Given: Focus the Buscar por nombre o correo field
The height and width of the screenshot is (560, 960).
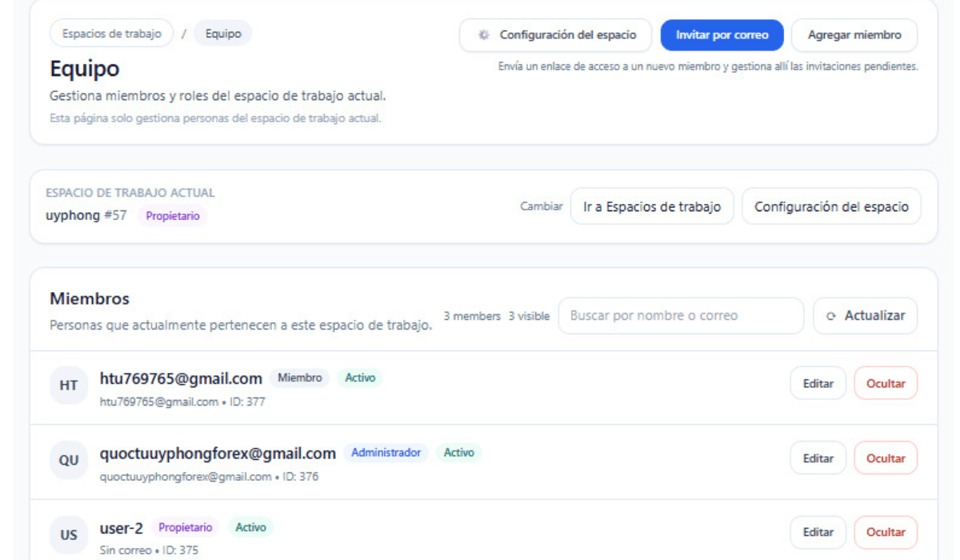Looking at the screenshot, I should [x=681, y=316].
